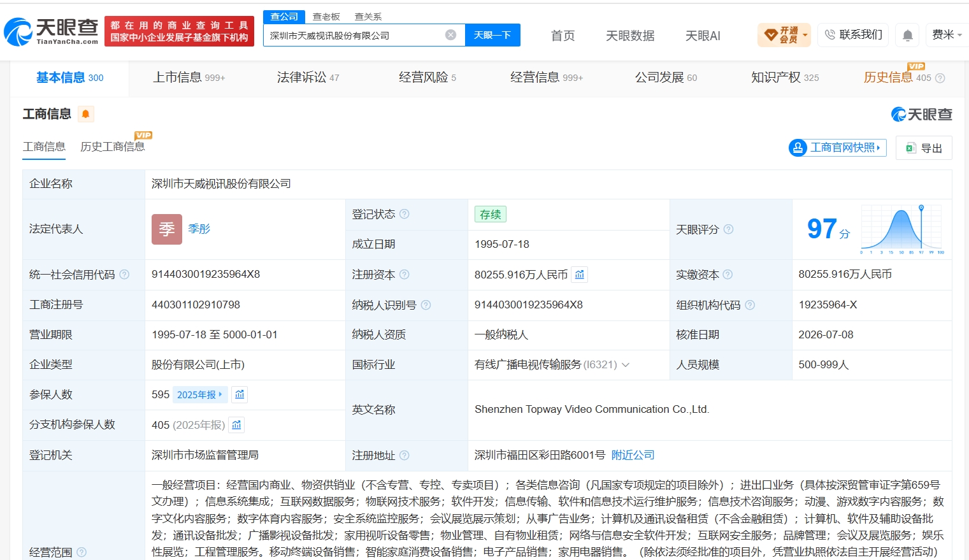Open the 附近公司 link

pyautogui.click(x=633, y=455)
